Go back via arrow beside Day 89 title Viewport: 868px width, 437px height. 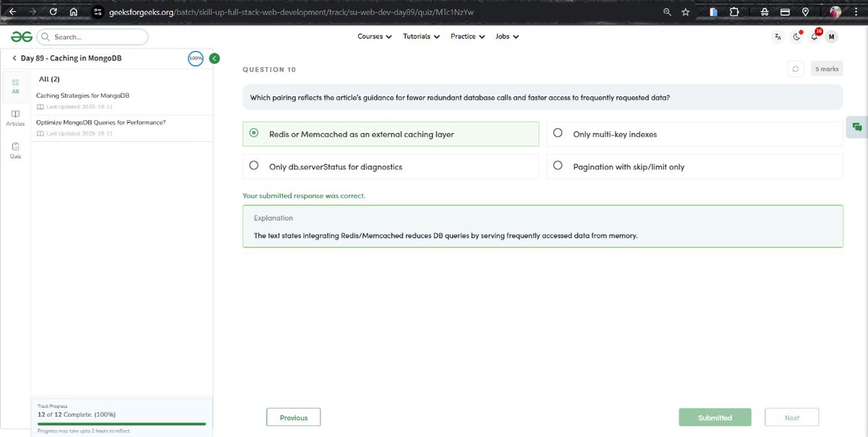point(14,58)
